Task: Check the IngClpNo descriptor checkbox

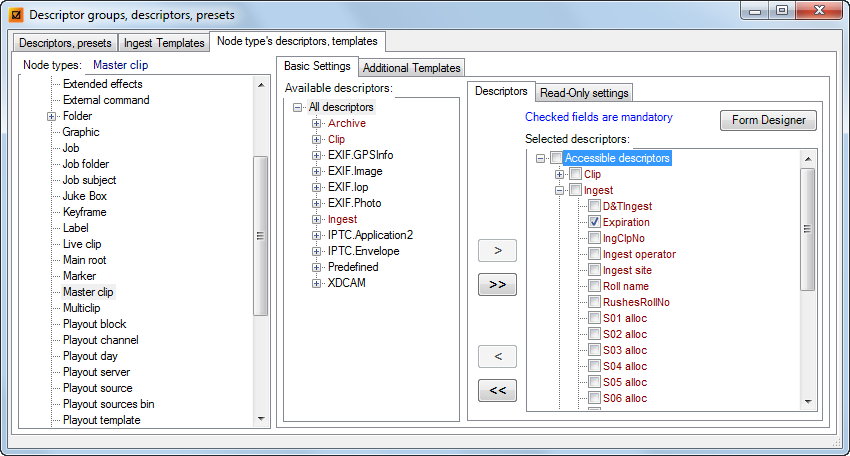Action: coord(595,238)
